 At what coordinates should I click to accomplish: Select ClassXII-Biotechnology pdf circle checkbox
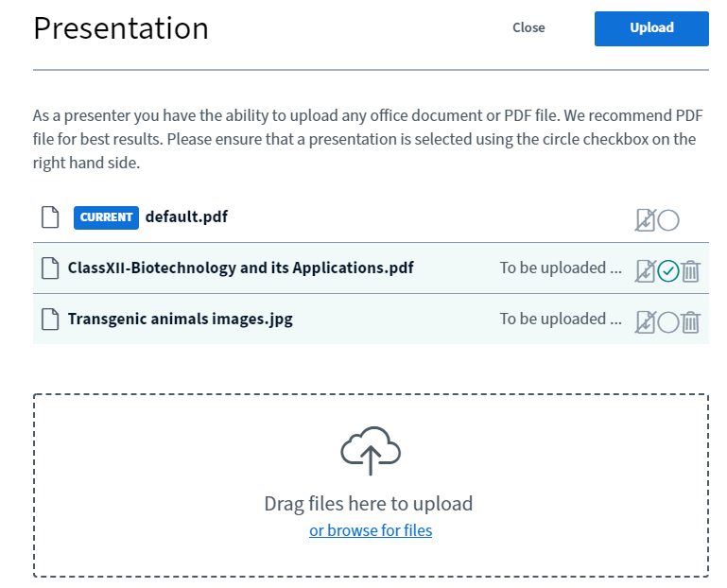(x=668, y=270)
